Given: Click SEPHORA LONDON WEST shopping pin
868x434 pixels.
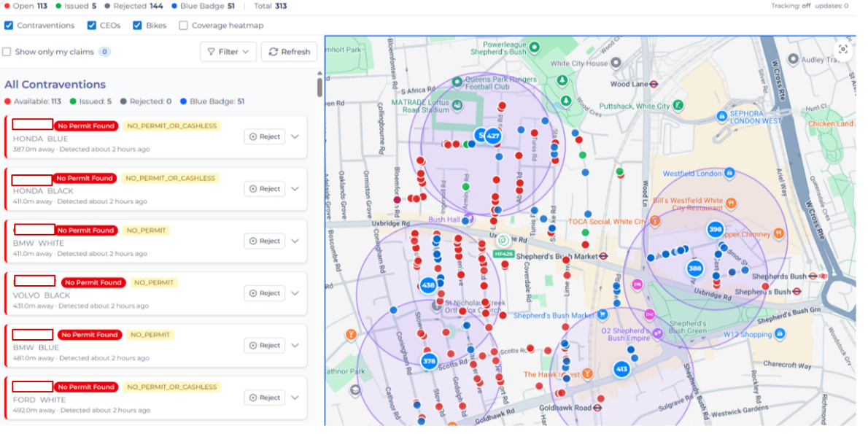Looking at the screenshot, I should (721, 116).
